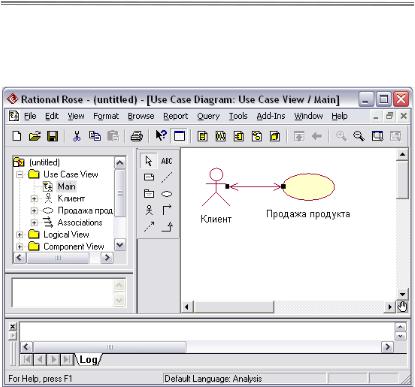The height and width of the screenshot is (387, 415).
Task: Open the Report menu
Action: coord(176,116)
